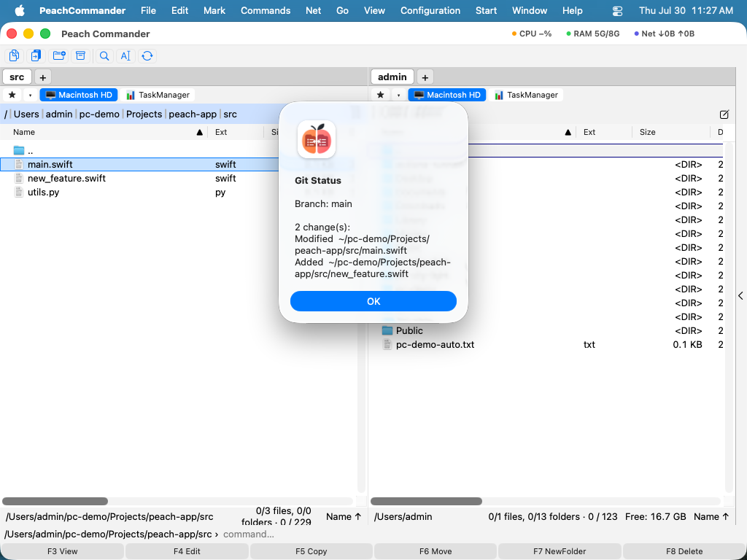The height and width of the screenshot is (560, 747).
Task: Select new_feature.swift file row
Action: click(x=178, y=178)
